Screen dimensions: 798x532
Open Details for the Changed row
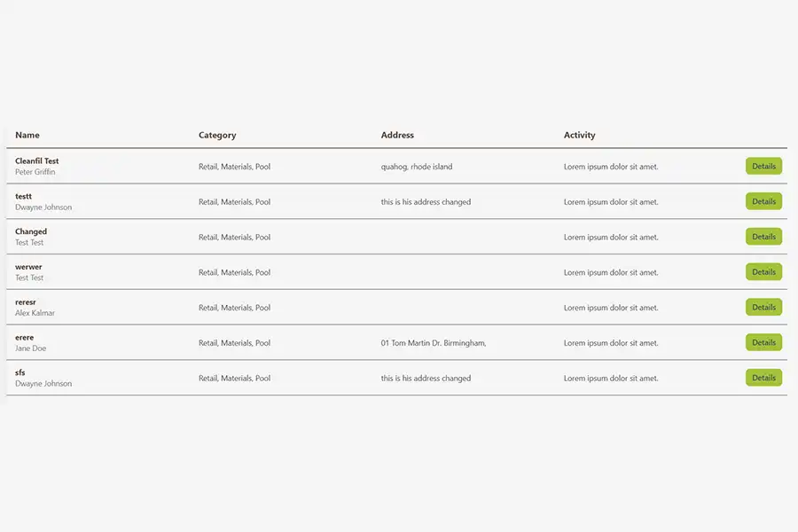(x=763, y=237)
